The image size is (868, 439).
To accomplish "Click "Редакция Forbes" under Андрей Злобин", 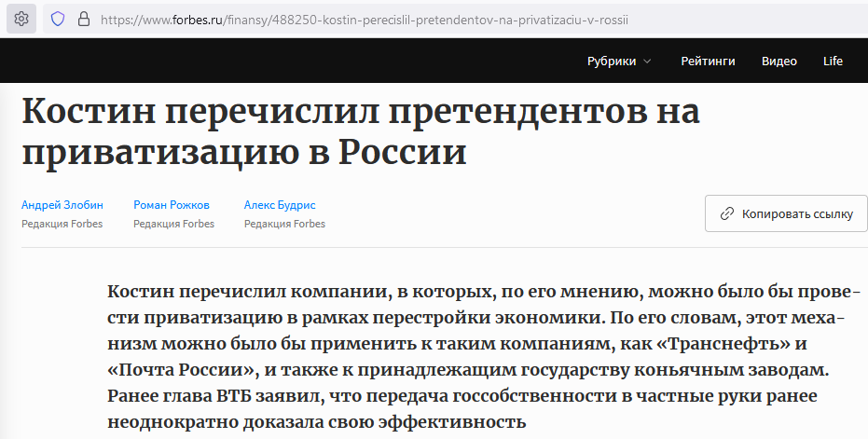I will coord(62,224).
